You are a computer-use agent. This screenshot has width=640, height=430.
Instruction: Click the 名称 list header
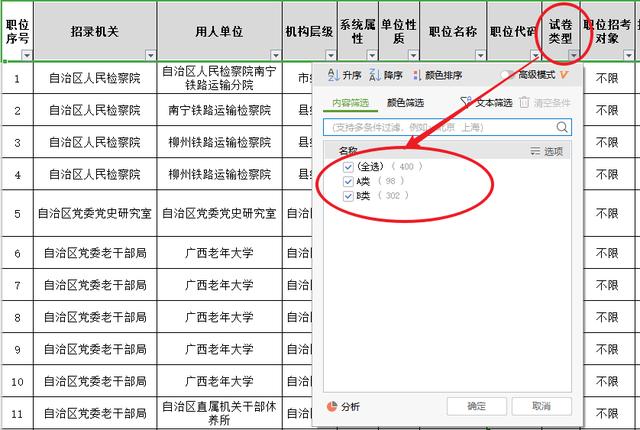tap(348, 151)
